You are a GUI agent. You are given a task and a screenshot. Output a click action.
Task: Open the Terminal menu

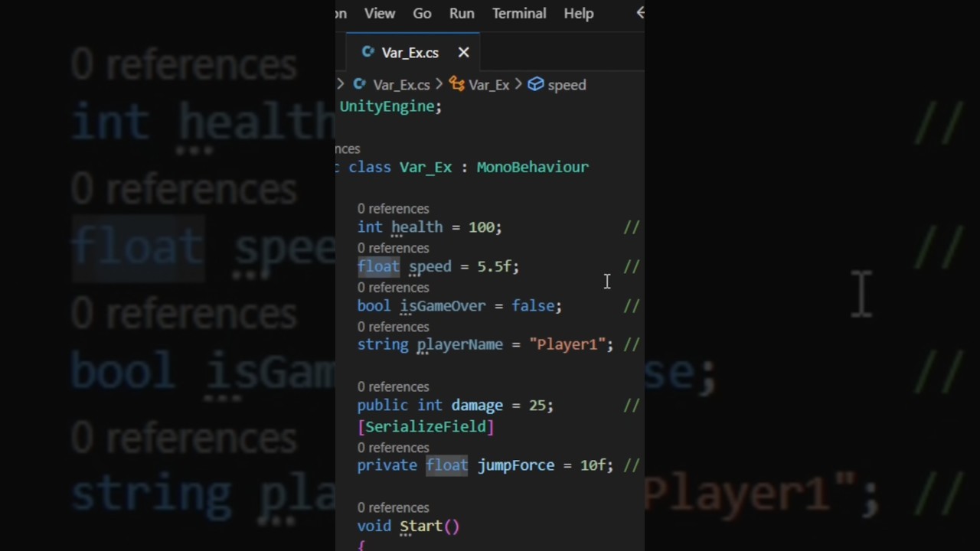[x=519, y=13]
